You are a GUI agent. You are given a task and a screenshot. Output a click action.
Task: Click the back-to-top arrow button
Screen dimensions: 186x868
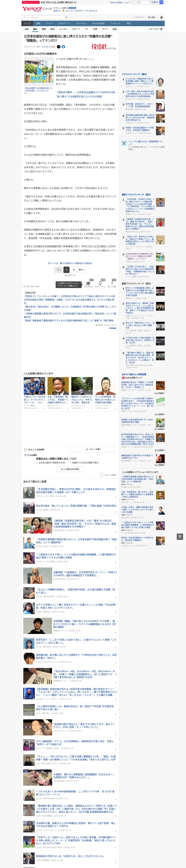(x=180, y=536)
